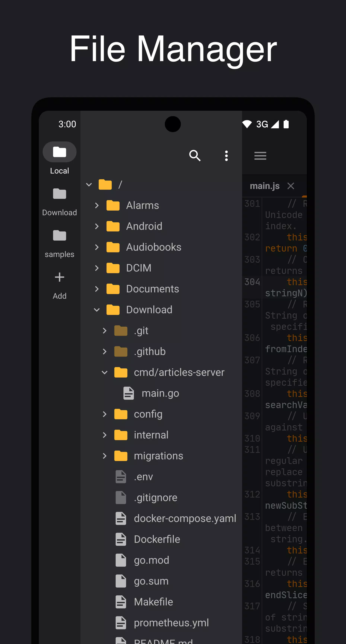Open the 'Dockerfile' file
Viewport: 346px width, 644px height.
(157, 539)
